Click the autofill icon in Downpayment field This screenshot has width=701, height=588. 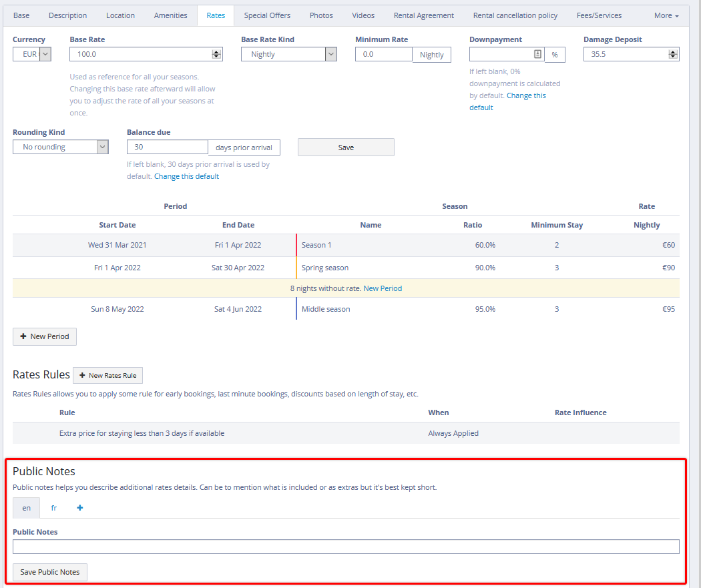tap(537, 54)
